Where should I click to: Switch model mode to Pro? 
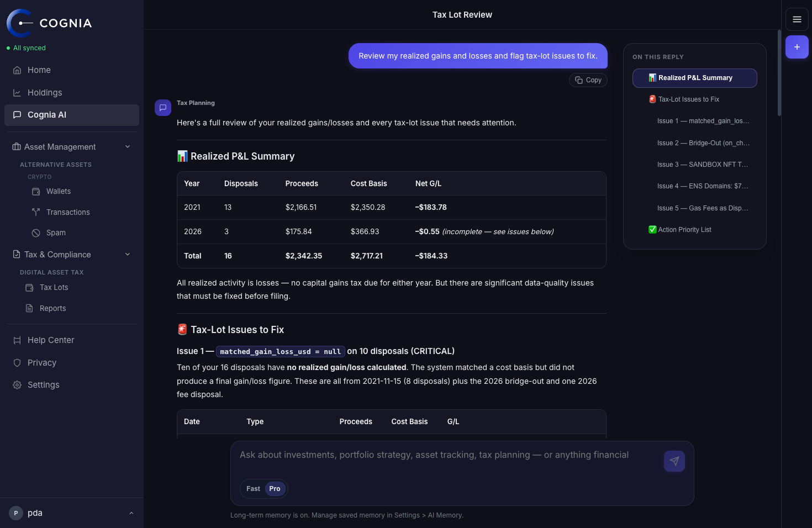point(275,489)
